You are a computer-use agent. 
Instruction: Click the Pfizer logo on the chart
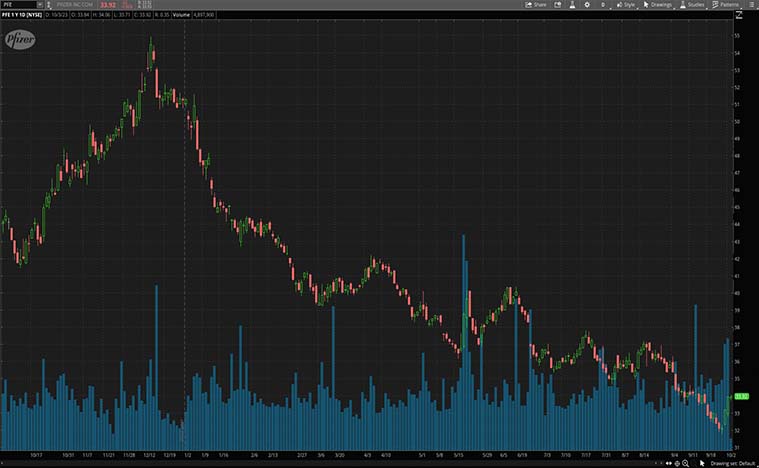pyautogui.click(x=19, y=39)
